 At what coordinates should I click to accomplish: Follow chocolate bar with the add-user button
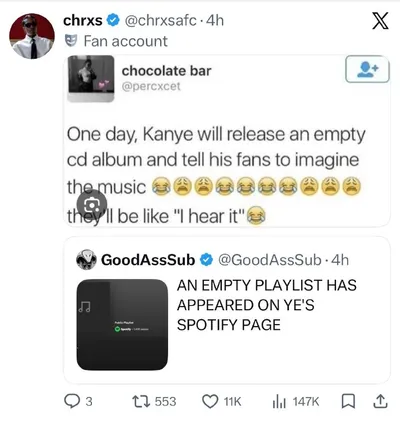367,69
